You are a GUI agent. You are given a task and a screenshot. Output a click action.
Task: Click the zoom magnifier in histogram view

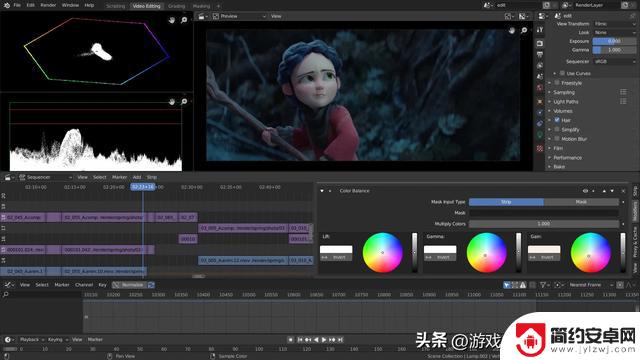(x=184, y=101)
